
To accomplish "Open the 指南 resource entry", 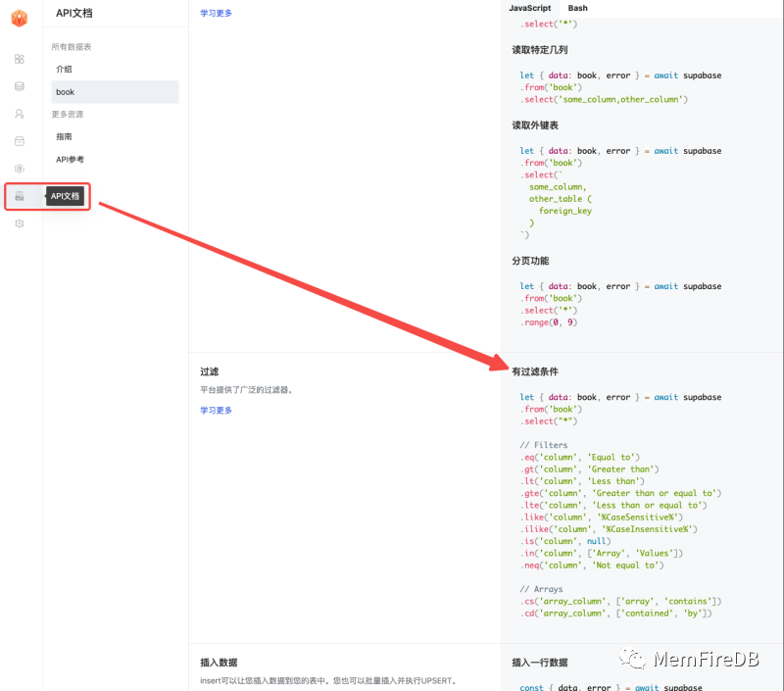I will pos(64,136).
